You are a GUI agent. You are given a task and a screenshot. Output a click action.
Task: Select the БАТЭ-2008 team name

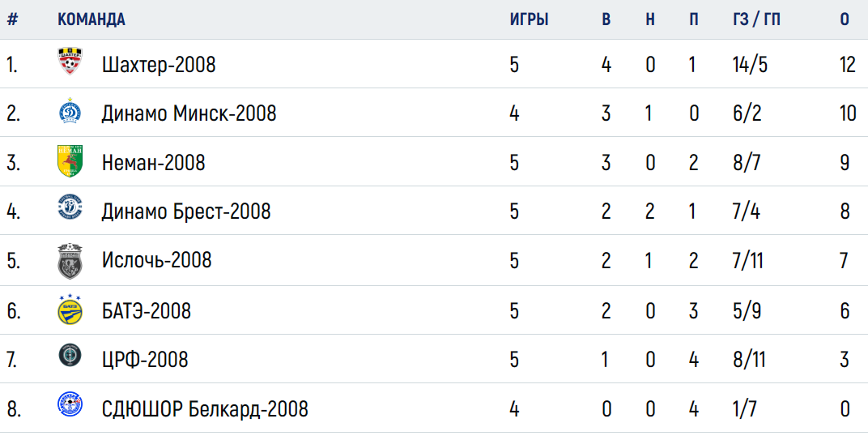[146, 311]
